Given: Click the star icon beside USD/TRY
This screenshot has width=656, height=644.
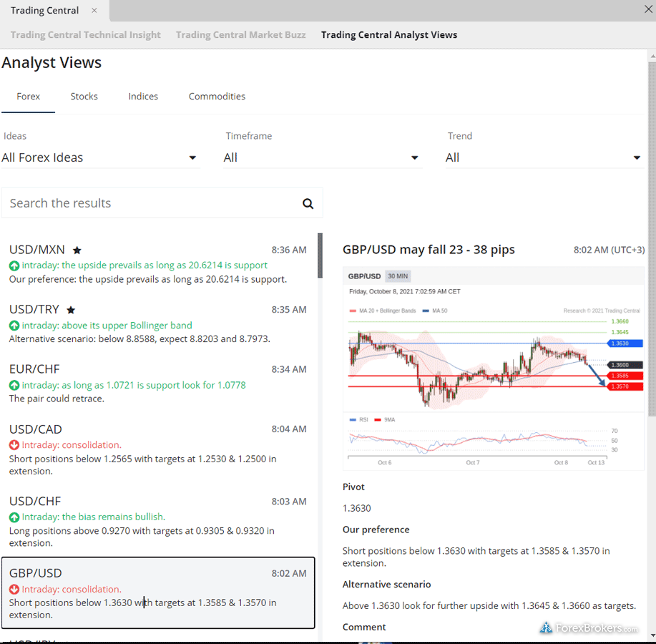Looking at the screenshot, I should (x=71, y=310).
